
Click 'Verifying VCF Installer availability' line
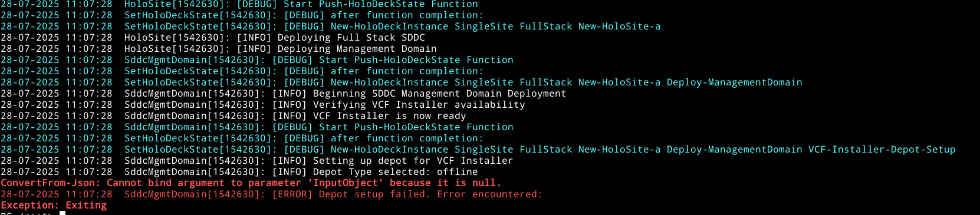[262, 105]
